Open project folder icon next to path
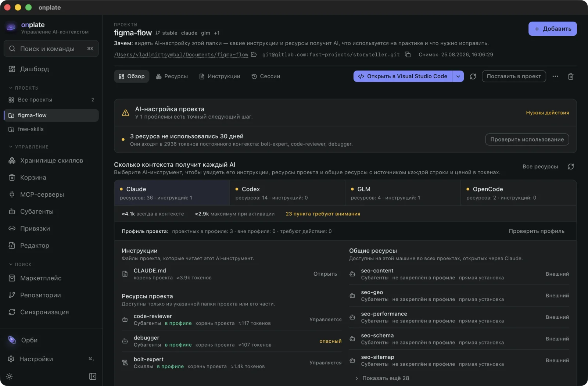 tap(254, 54)
